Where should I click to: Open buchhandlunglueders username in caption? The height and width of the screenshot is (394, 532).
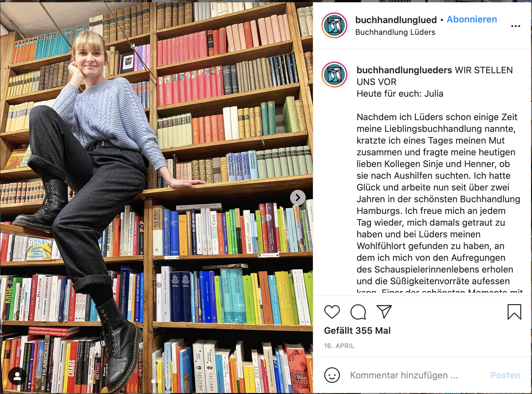(x=404, y=70)
